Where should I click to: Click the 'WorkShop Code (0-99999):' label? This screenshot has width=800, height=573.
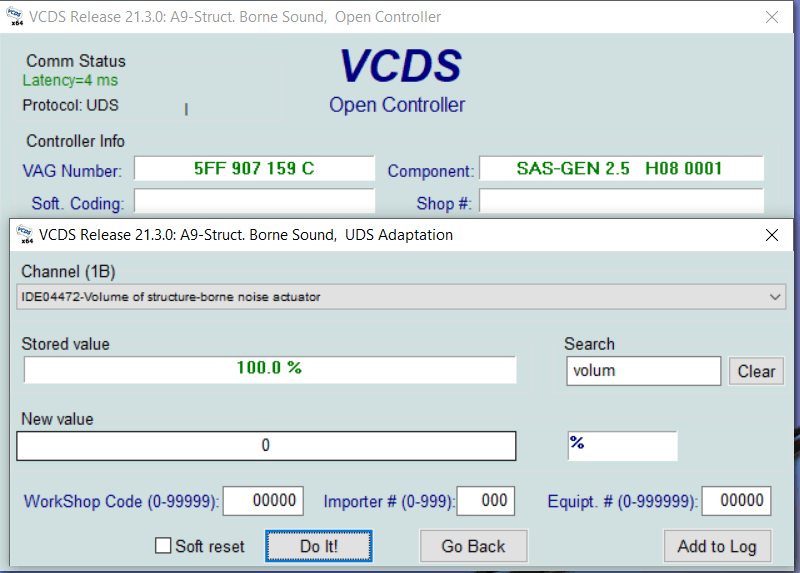click(121, 502)
